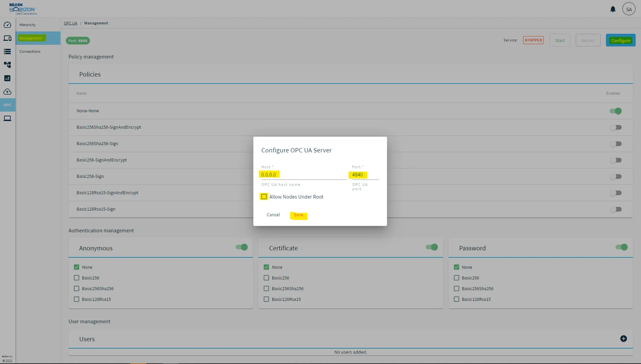Enable the Basic256Sha256-SignAndEncrypt policy
Screen dimensions: 641x364
(615, 128)
